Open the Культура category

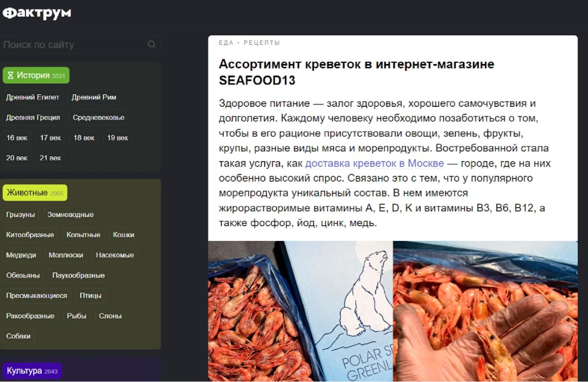pos(32,371)
